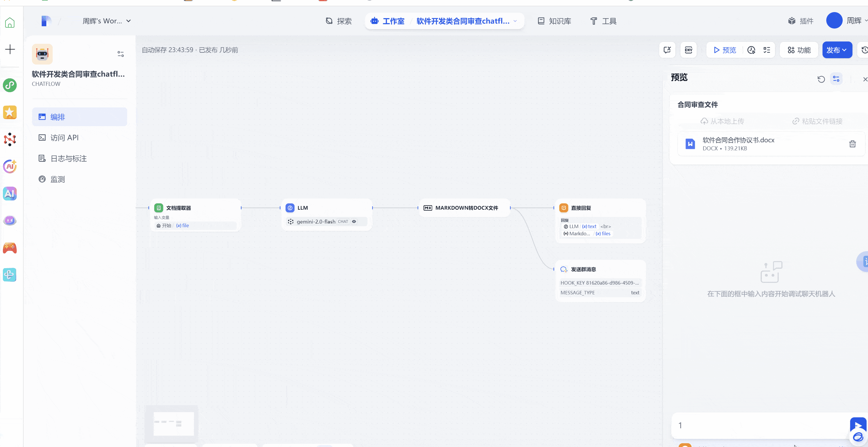Viewport: 868px width, 447px height.
Task: Click the plus icon in left sidebar
Action: click(x=10, y=49)
